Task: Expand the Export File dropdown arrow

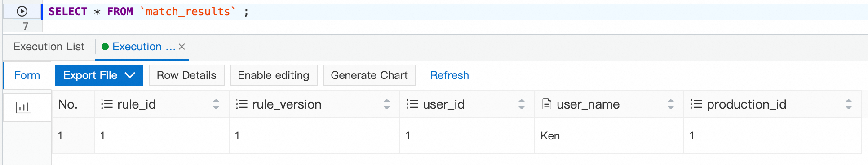Action: (130, 75)
